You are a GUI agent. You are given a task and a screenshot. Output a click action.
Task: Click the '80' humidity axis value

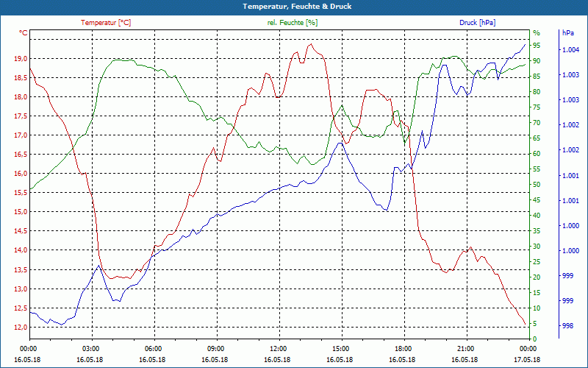click(537, 91)
